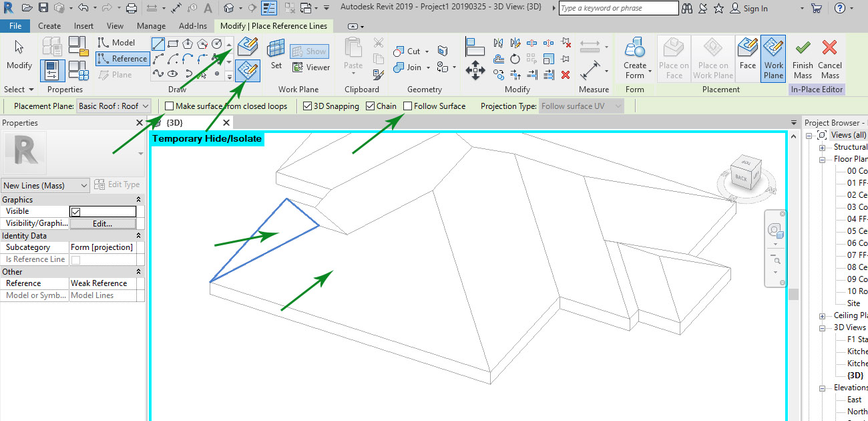Expand Ceiling Plans in Project Browser
868x421 pixels.
point(824,315)
